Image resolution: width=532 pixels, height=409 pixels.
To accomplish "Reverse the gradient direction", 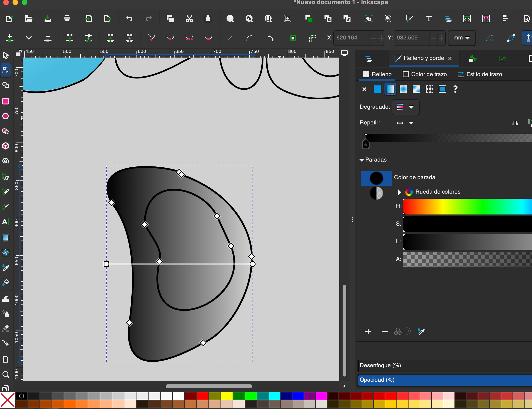I will point(515,123).
